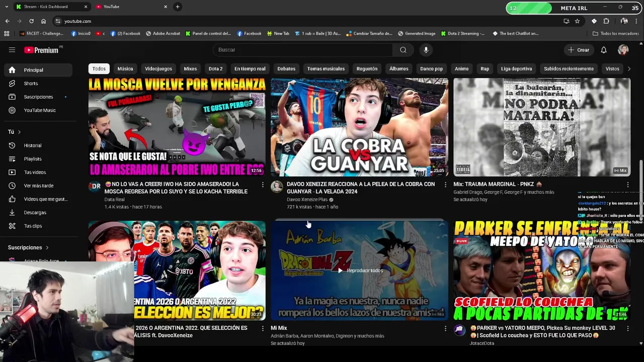Select the Rap filter chip
This screenshot has height=362, width=644.
pyautogui.click(x=485, y=68)
